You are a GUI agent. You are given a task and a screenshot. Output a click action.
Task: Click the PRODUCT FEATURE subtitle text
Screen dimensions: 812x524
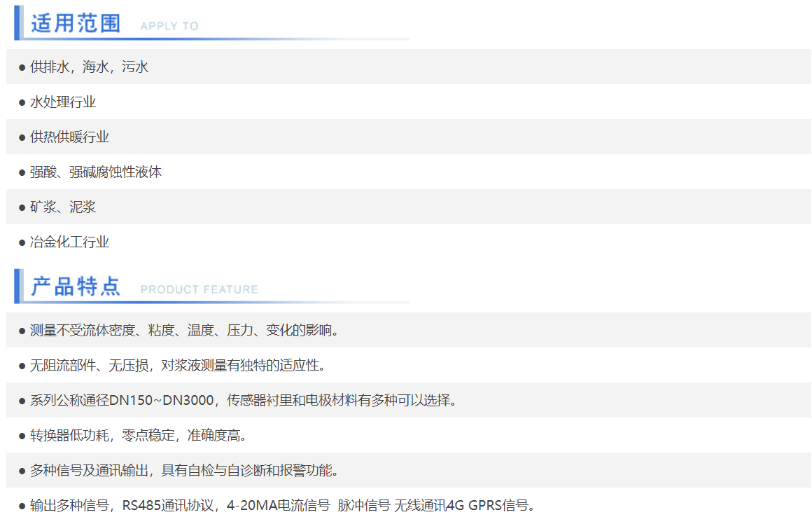tap(199, 289)
